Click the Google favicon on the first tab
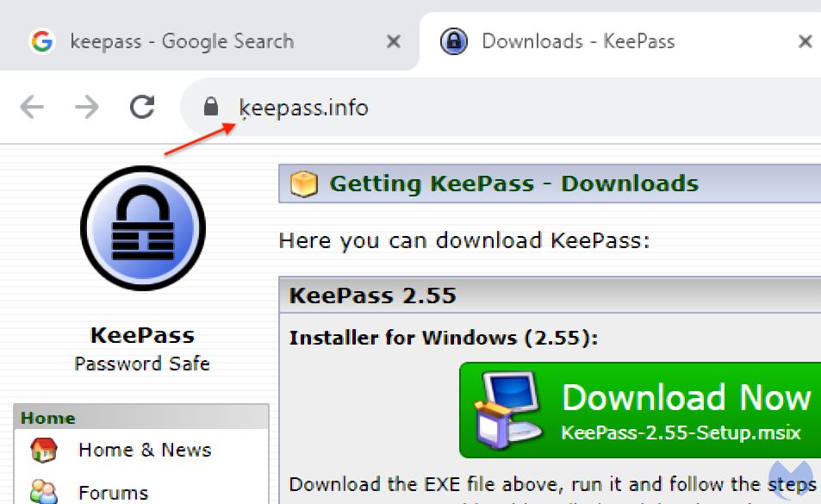 point(42,40)
